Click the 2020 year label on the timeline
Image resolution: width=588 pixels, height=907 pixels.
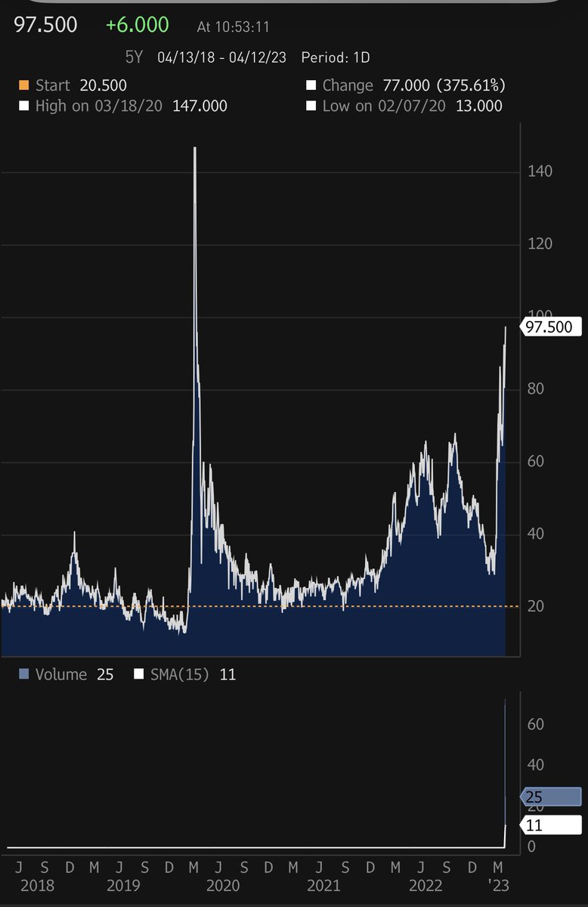224,885
